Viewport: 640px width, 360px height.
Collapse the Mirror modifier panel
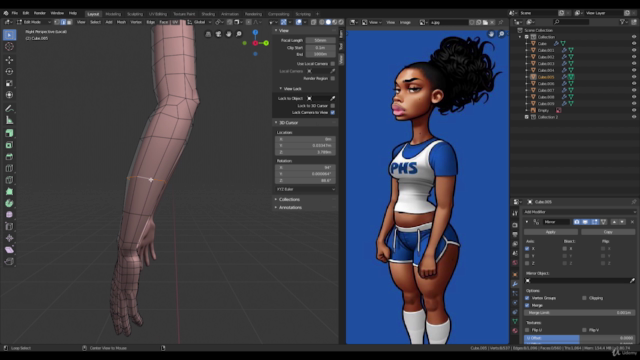coord(527,222)
